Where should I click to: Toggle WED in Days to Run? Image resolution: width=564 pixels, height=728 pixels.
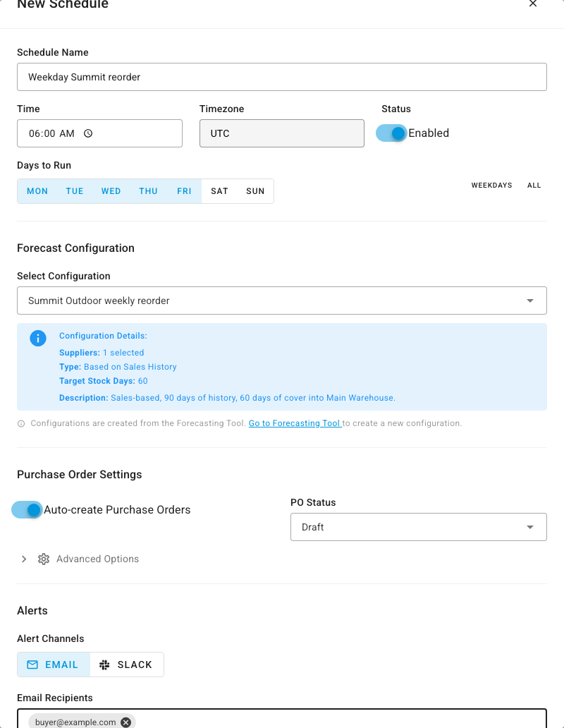(x=111, y=191)
